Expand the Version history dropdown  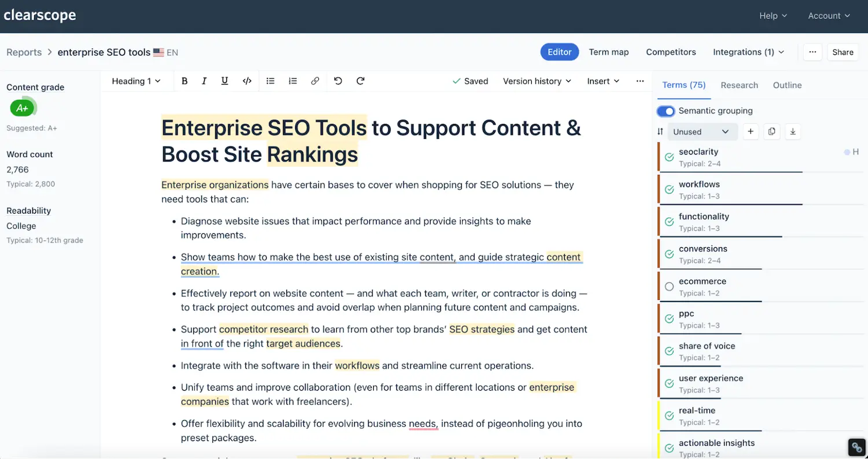[536, 81]
